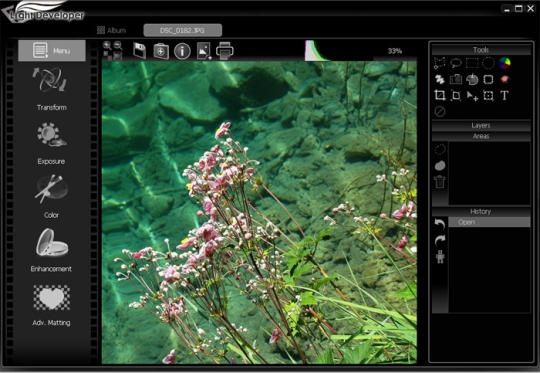Viewport: 540px width, 373px height.
Task: Collapse the History panel header
Action: 481,211
